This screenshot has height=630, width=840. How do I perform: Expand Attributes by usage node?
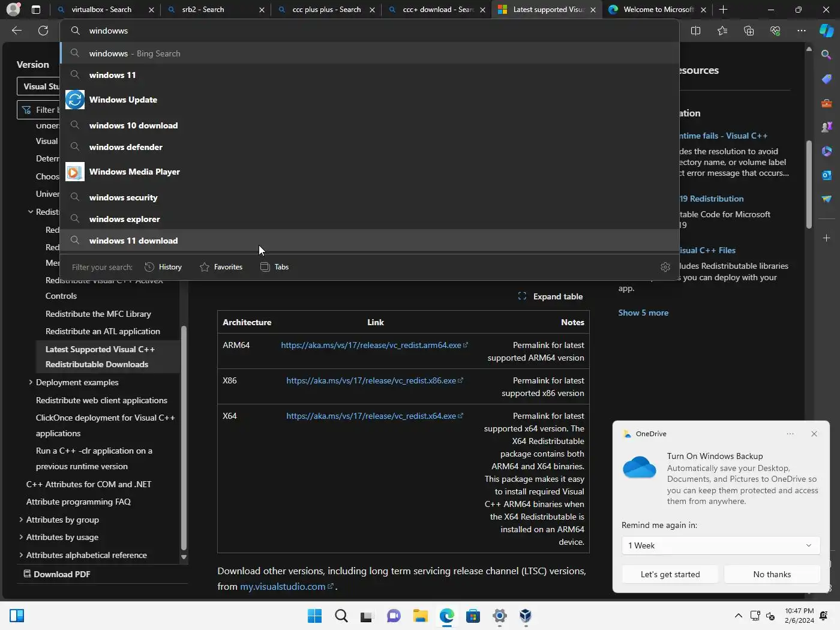(x=21, y=537)
